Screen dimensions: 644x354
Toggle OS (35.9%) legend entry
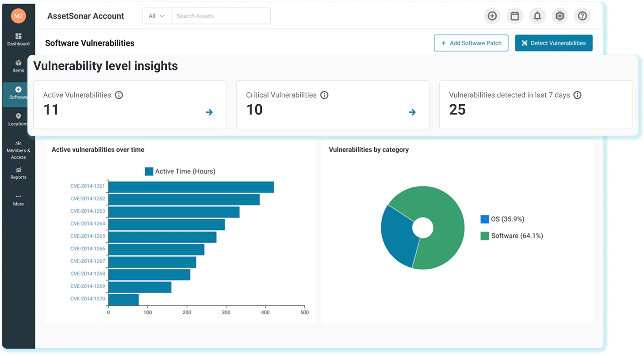[502, 219]
